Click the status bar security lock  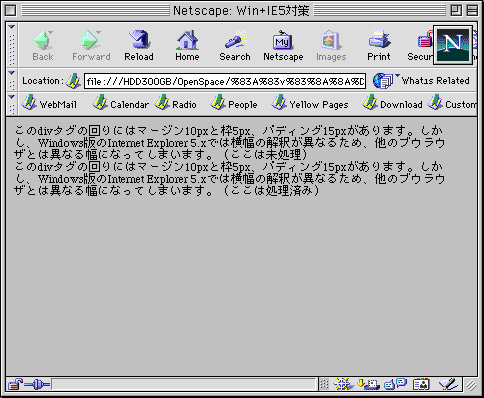click(x=15, y=385)
